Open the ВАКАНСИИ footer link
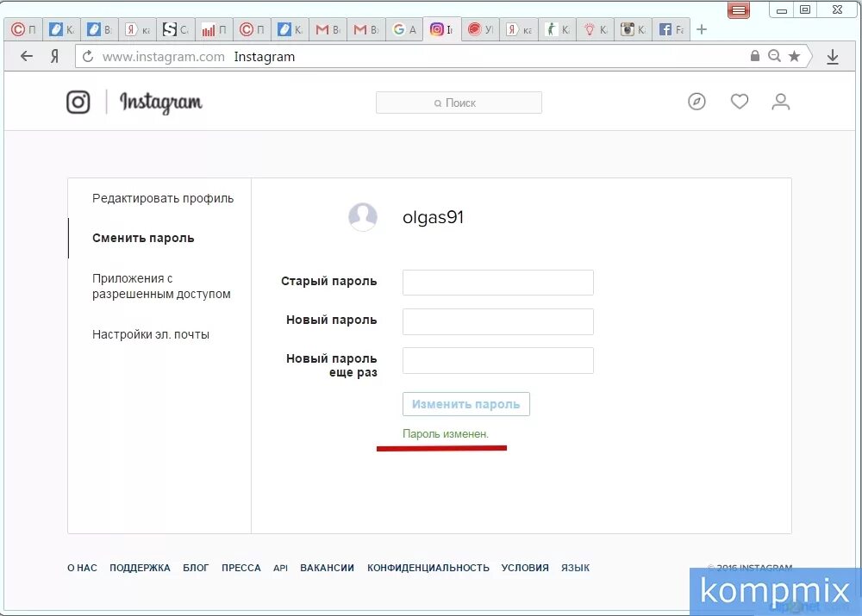862x616 pixels. click(x=327, y=568)
